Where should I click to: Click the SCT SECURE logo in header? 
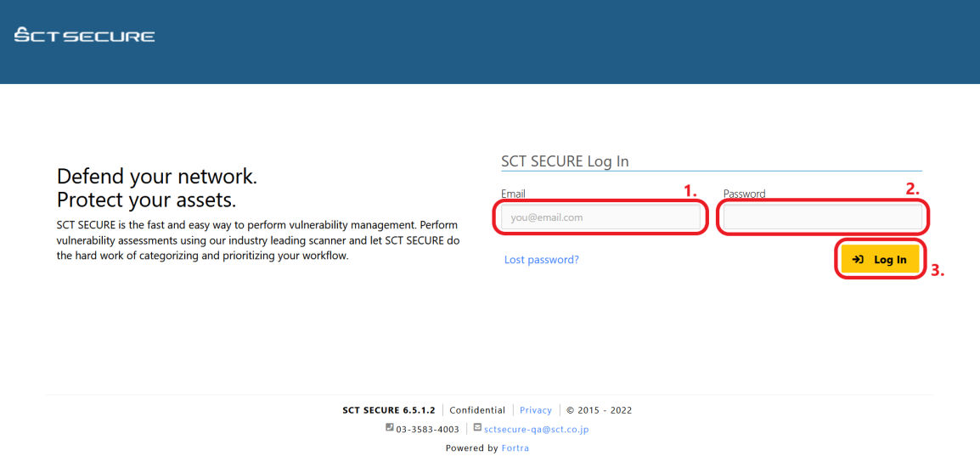click(x=84, y=34)
